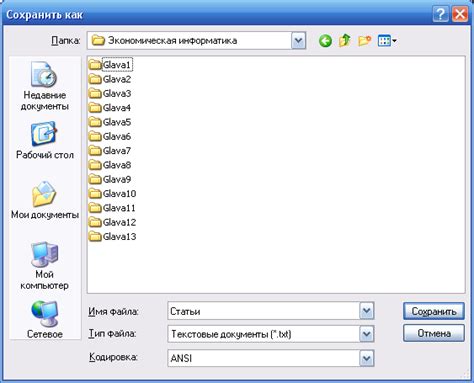Viewport: 474px width, 383px height.
Task: Select the Glava12 folder
Action: pos(113,222)
